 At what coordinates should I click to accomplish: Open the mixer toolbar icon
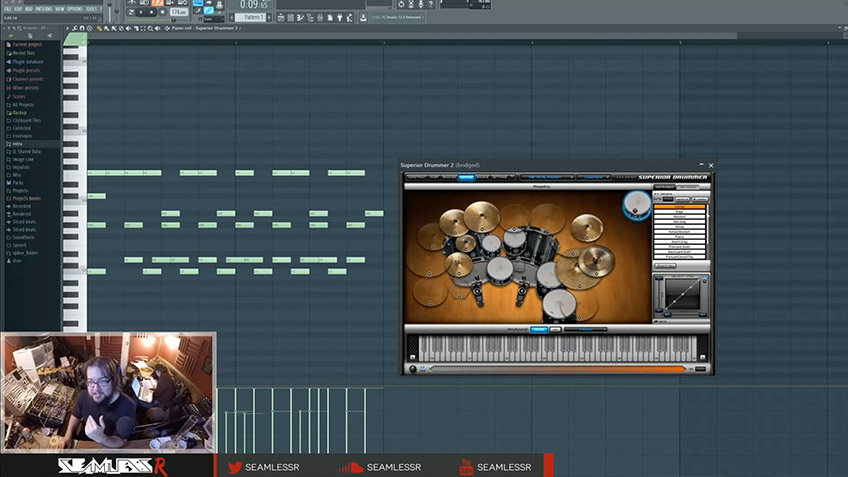point(320,17)
